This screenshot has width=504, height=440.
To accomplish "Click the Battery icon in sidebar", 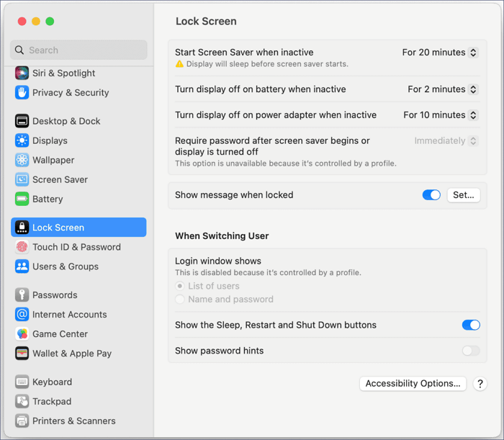I will [22, 199].
